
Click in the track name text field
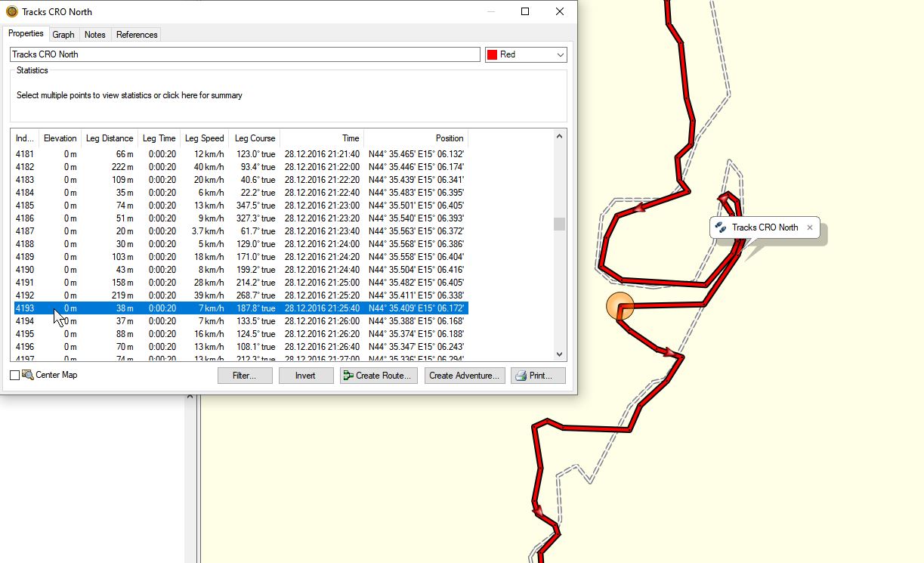coord(245,55)
